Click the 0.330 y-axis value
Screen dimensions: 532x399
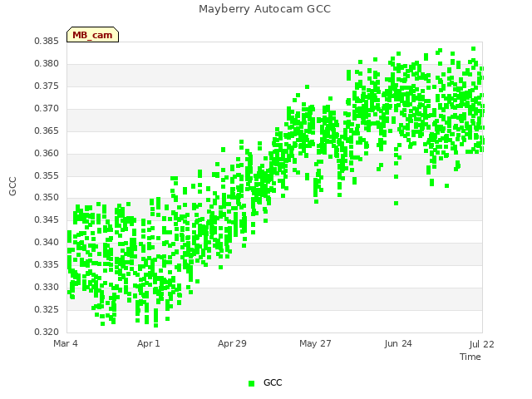click(47, 287)
